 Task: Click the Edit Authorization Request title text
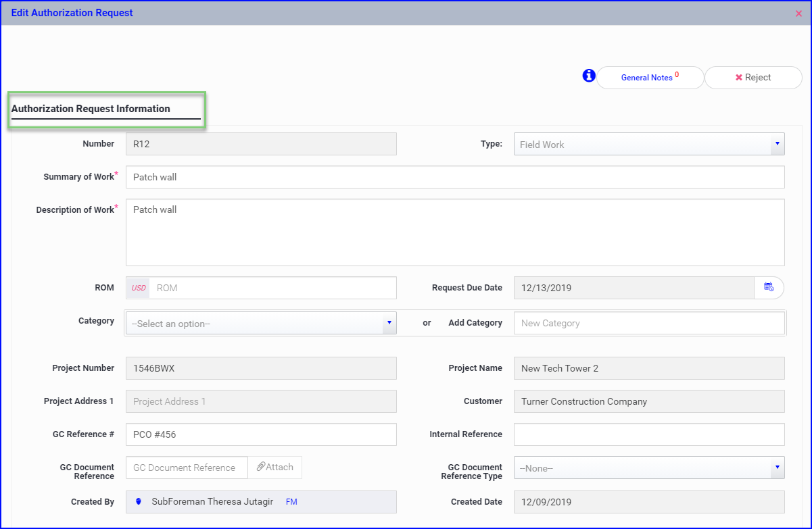pos(72,13)
